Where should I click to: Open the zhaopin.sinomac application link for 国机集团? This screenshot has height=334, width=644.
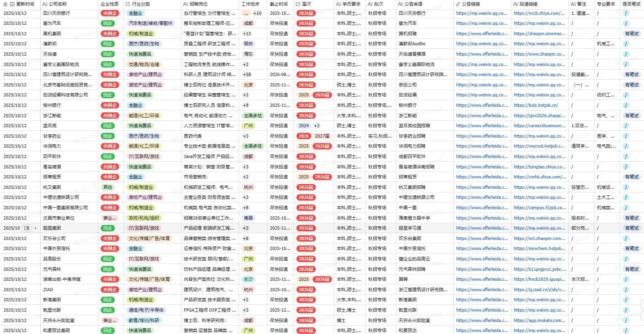540,34
